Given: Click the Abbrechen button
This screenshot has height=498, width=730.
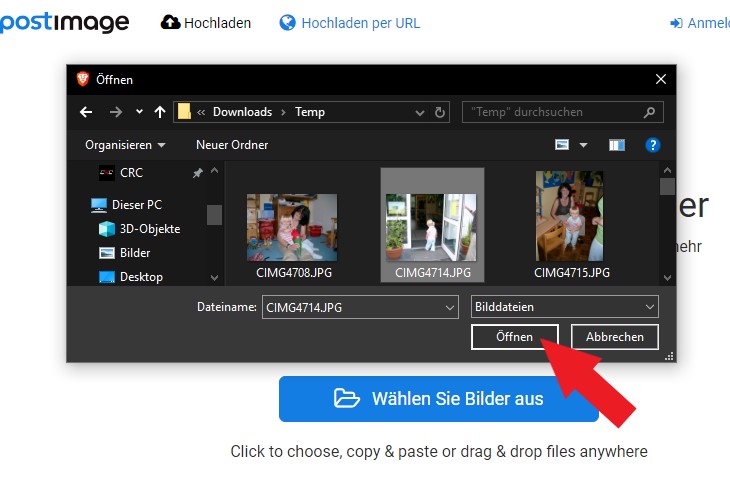Looking at the screenshot, I should 615,337.
